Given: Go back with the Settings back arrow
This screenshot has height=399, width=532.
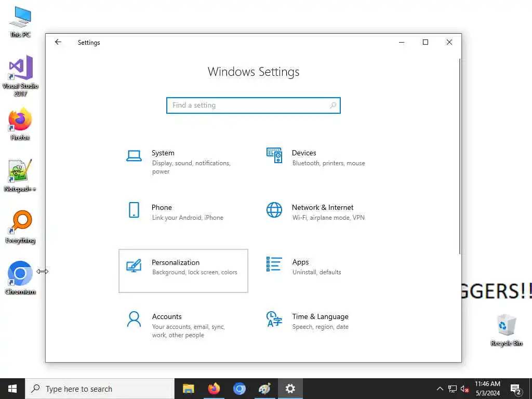Looking at the screenshot, I should coord(58,42).
